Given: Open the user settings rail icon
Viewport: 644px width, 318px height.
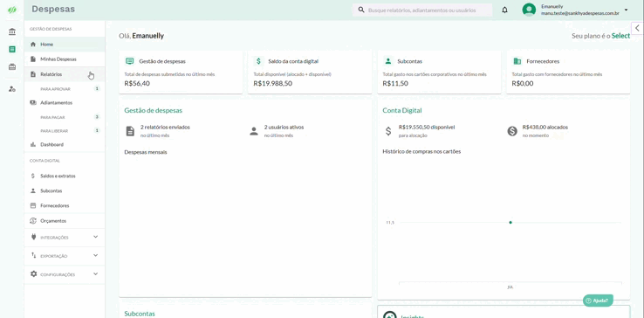Looking at the screenshot, I should click(x=12, y=89).
